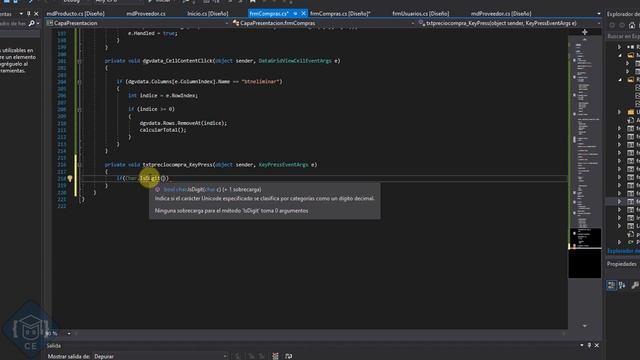Expand the first collapsed node in Solution Explorer
The image size is (640, 360).
pyautogui.click(x=620, y=47)
